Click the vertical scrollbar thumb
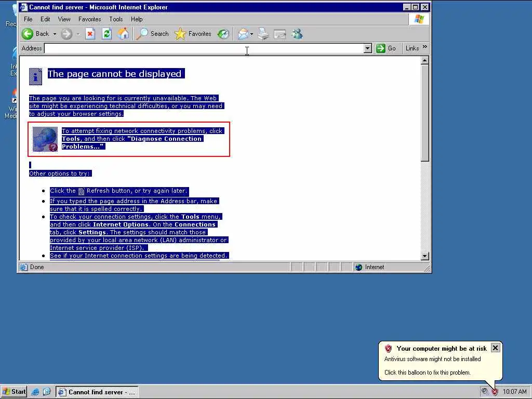The image size is (532, 399). [x=425, y=113]
